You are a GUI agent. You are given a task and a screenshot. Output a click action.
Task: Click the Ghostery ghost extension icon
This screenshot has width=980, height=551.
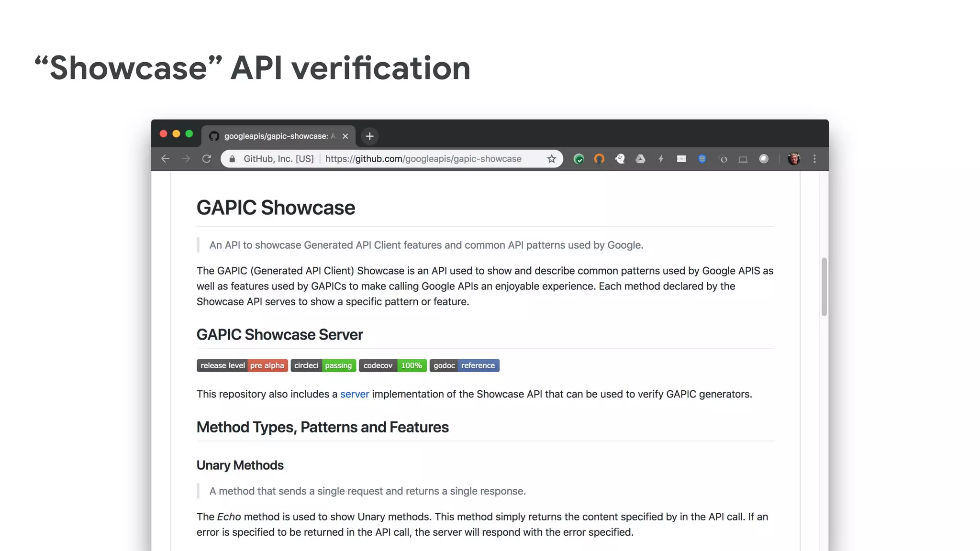coord(620,159)
